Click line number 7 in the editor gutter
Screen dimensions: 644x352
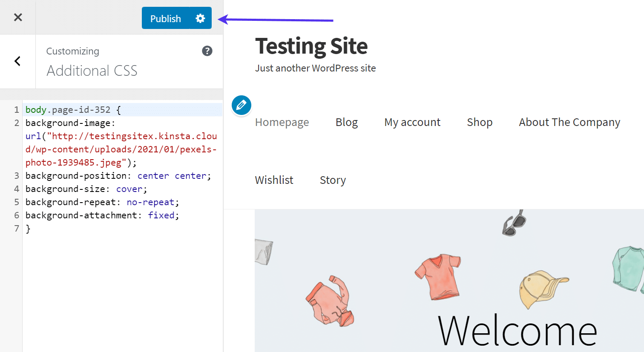tap(17, 229)
